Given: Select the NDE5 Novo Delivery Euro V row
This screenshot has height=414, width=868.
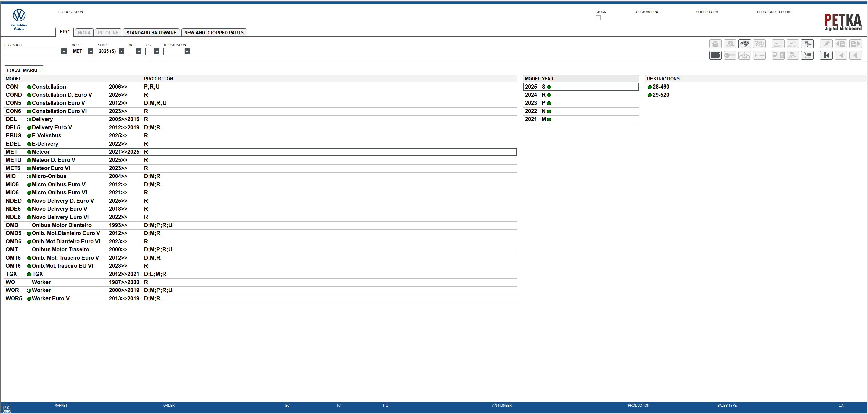Looking at the screenshot, I should coord(260,209).
